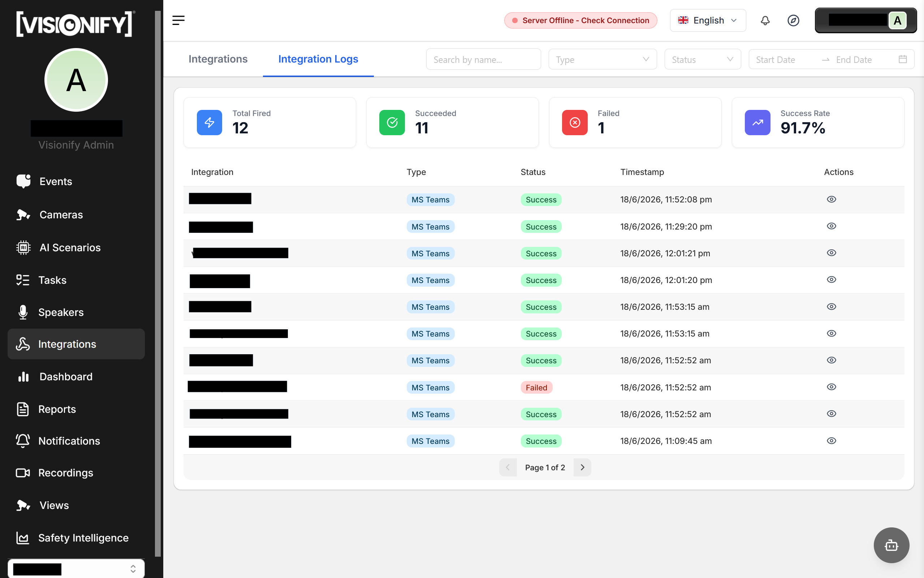
Task: Click MS Teams tag in 11:29:20 pm row
Action: [x=430, y=226]
